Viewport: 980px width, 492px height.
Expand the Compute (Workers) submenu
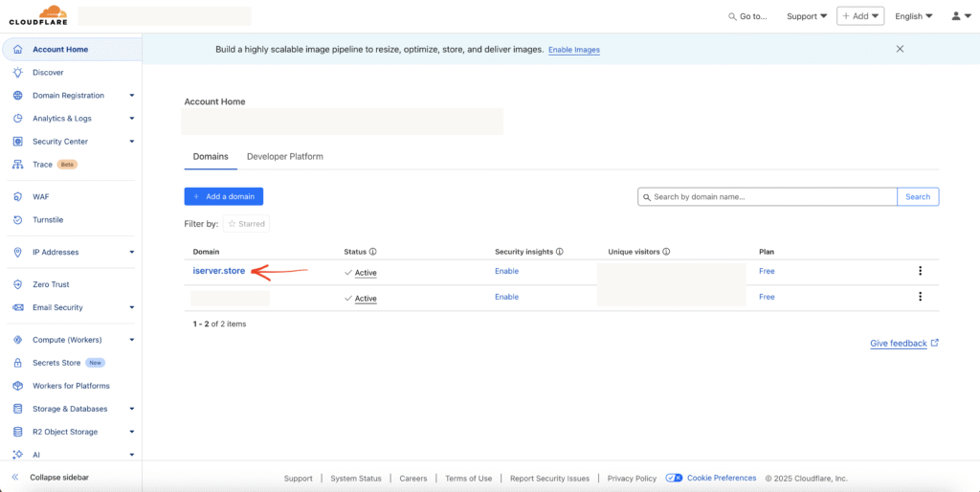[x=132, y=340]
